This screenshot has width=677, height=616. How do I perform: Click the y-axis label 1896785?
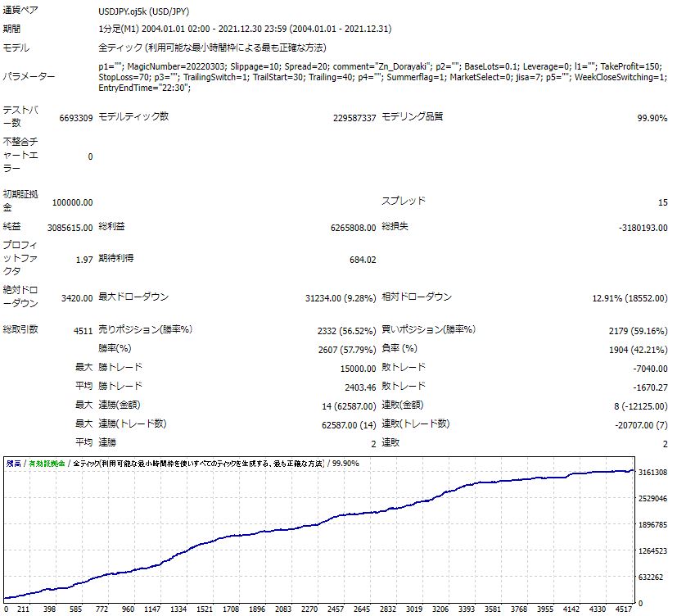click(x=652, y=525)
